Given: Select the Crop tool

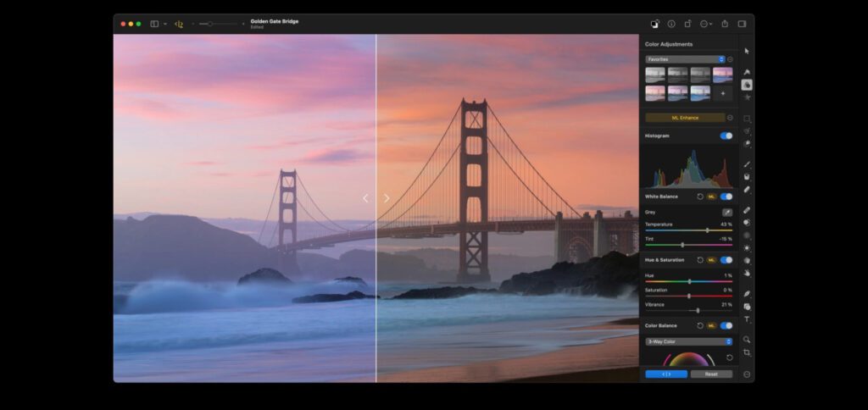Looking at the screenshot, I should (747, 352).
